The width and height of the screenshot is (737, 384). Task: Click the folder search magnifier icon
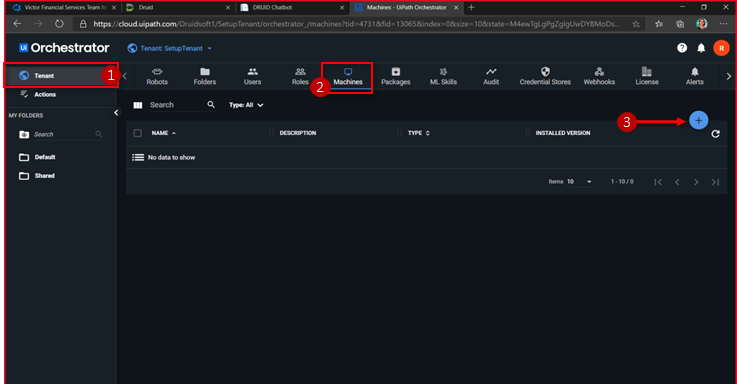coord(99,134)
